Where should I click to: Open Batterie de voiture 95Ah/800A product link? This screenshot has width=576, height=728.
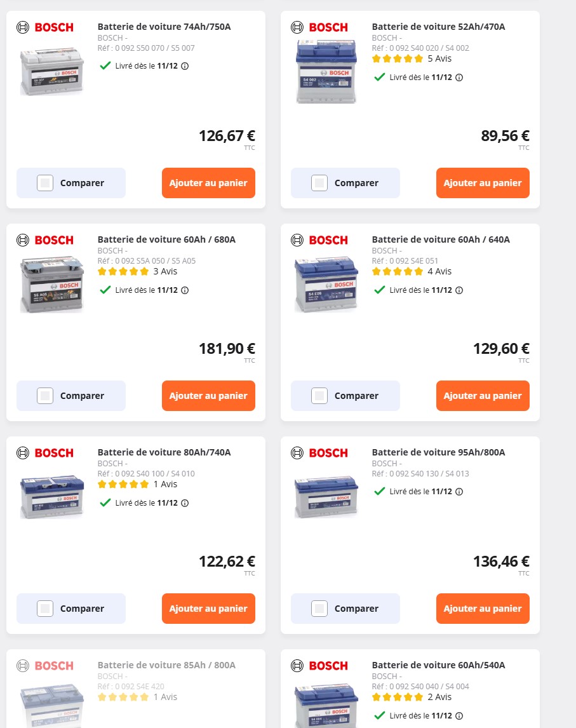coord(438,452)
